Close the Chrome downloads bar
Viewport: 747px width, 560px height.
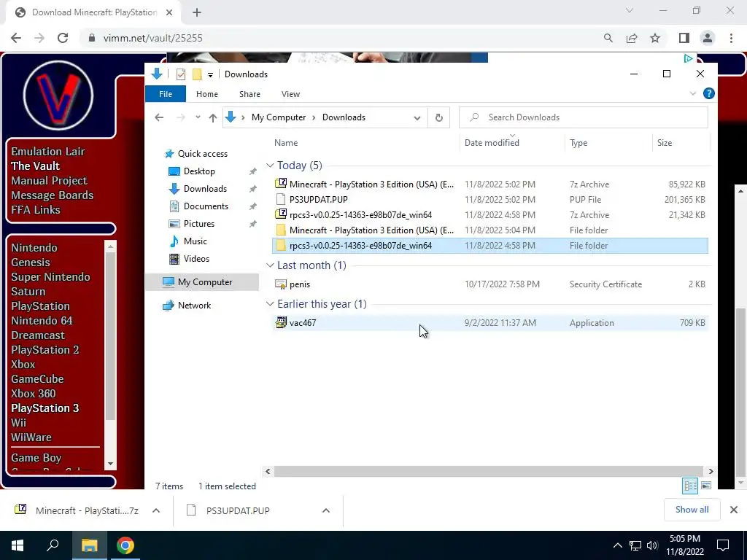pyautogui.click(x=734, y=510)
